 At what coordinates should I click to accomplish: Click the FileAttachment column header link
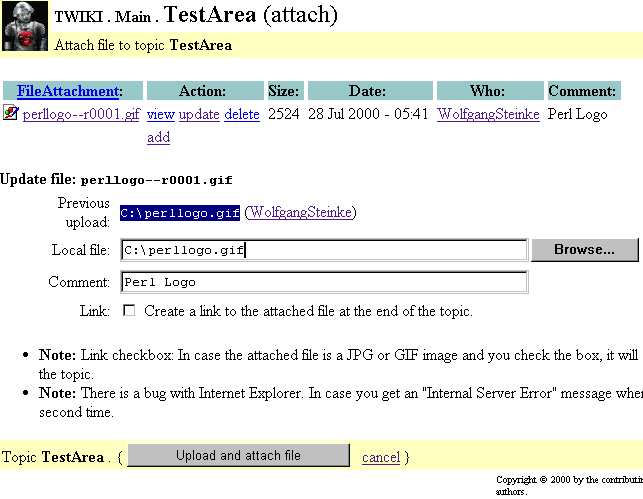click(x=67, y=91)
